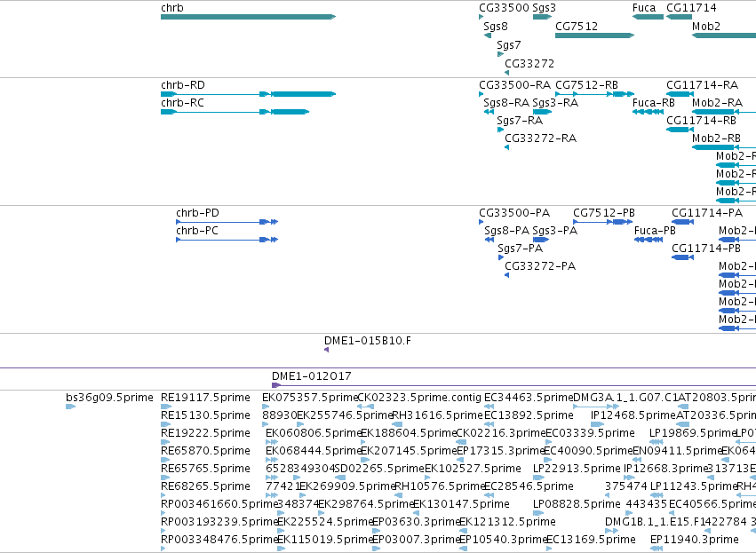The image size is (756, 553).
Task: Select the CG33272 gene label
Action: (x=529, y=64)
